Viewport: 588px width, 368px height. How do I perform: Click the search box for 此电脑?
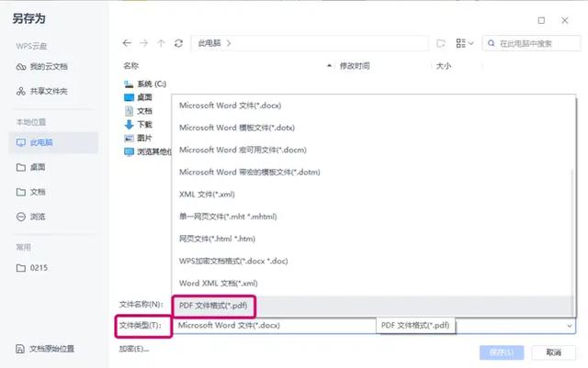(x=532, y=43)
